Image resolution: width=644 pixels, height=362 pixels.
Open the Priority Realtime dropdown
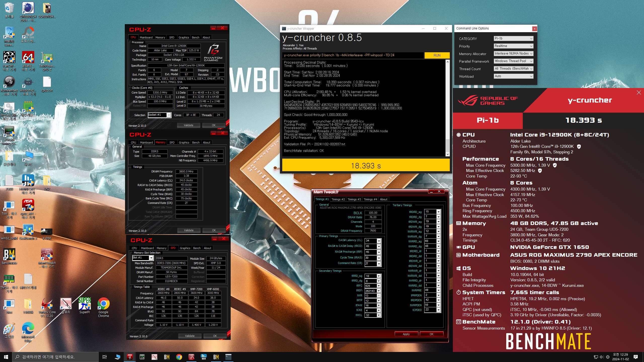[x=513, y=46]
